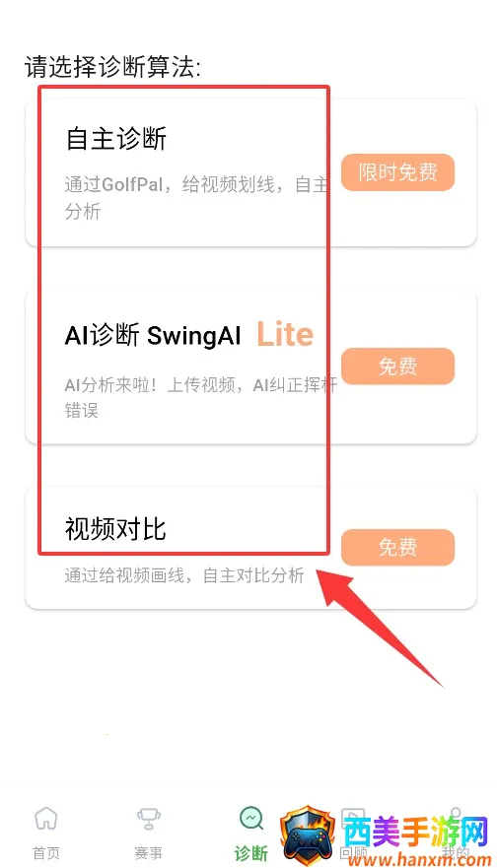Select the AI诊断 SwingAI title
497x868 pixels.
click(153, 335)
